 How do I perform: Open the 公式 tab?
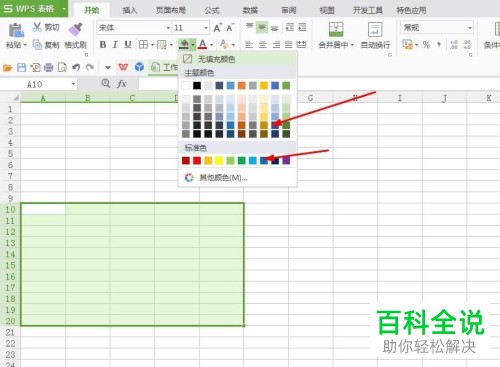pos(212,10)
